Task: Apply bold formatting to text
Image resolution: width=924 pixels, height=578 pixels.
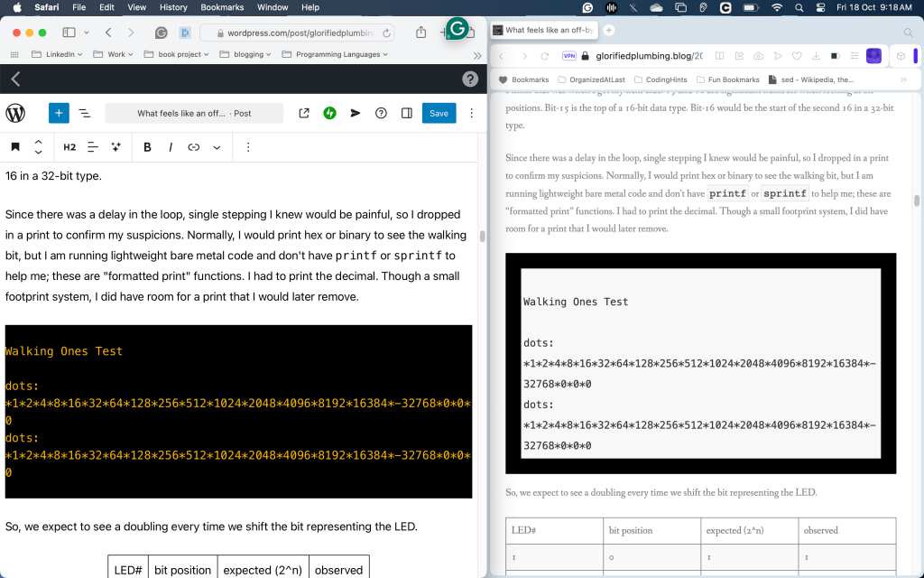Action: (148, 146)
